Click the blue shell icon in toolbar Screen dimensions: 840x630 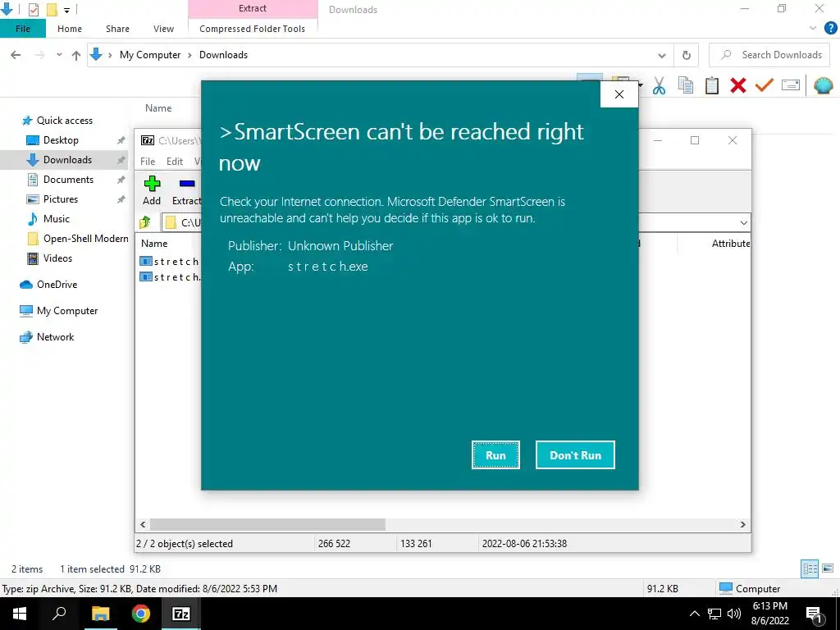point(824,85)
